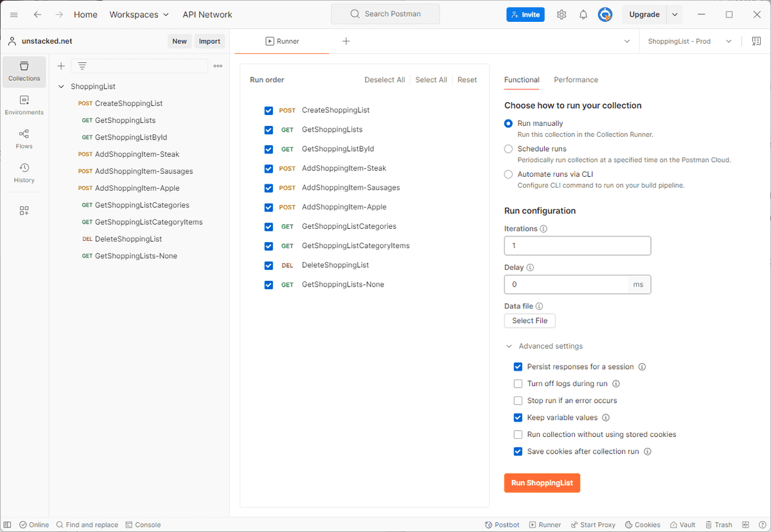The image size is (771, 532).
Task: Click the Run ShoppingList button
Action: click(542, 483)
